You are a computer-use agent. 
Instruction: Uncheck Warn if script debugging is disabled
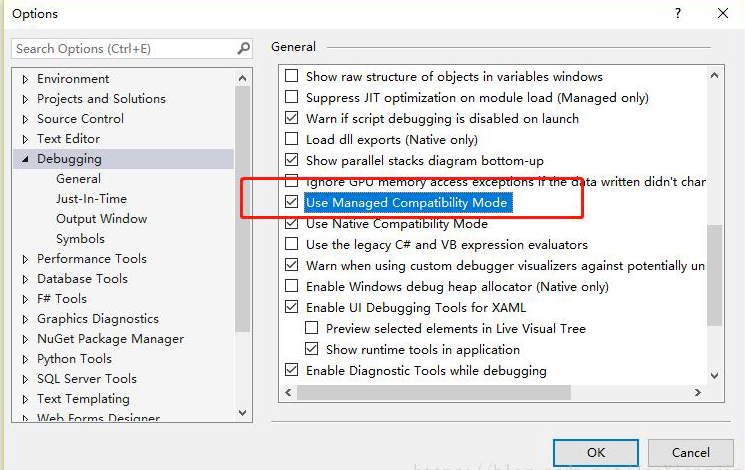(x=291, y=118)
